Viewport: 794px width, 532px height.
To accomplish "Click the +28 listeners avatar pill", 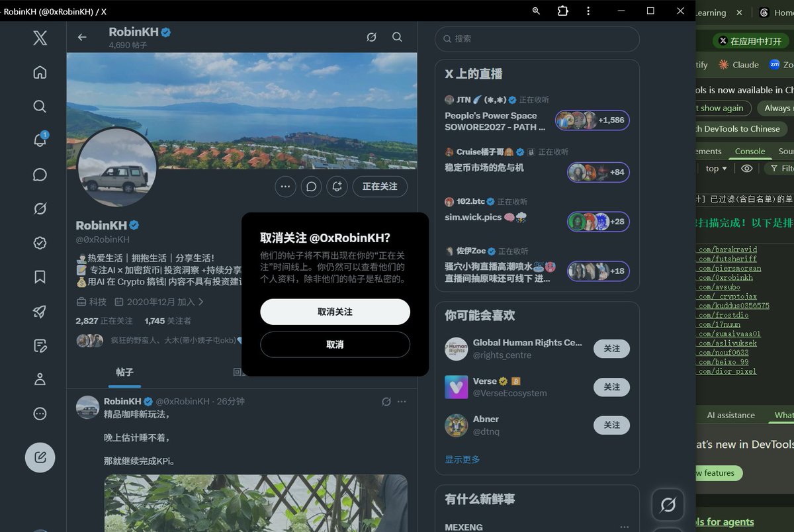I will click(x=598, y=222).
